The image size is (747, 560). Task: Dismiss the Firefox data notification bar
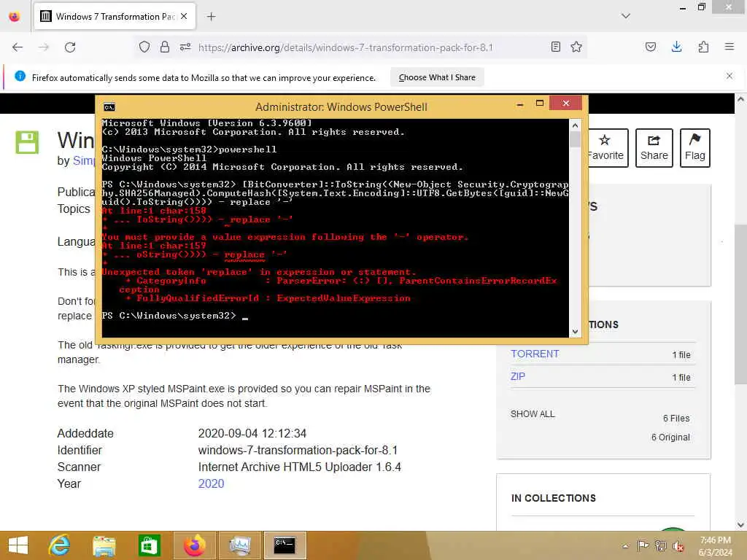(729, 76)
